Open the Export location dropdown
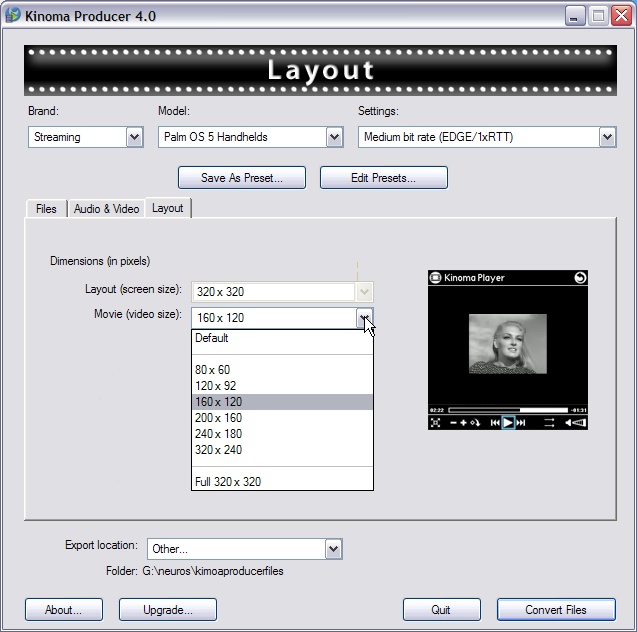The width and height of the screenshot is (637, 632). [x=333, y=549]
